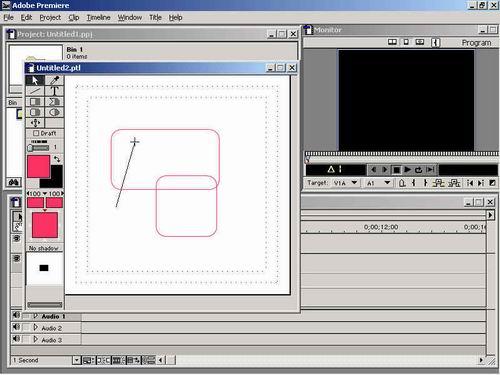Select the rectangle shape tool
Viewport: 500px width, 375px height.
(x=35, y=102)
